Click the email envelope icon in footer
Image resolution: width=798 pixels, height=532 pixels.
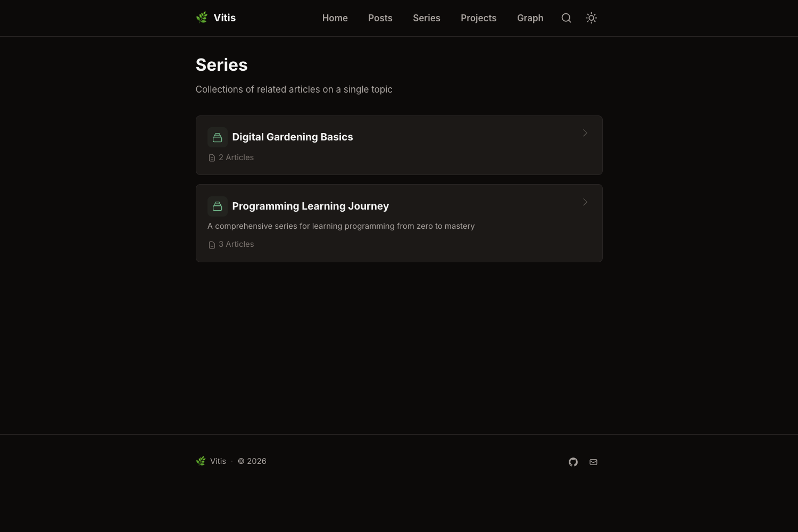[593, 462]
